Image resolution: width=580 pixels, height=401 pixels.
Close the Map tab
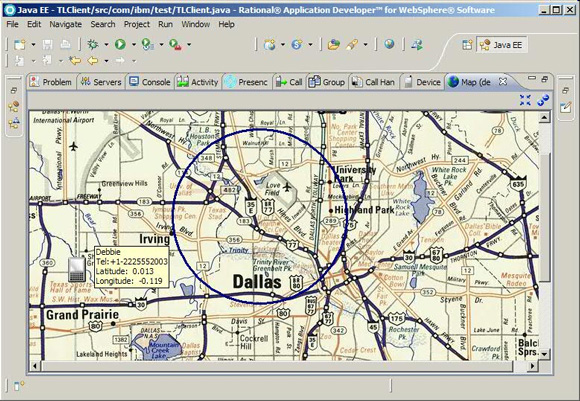pos(503,81)
